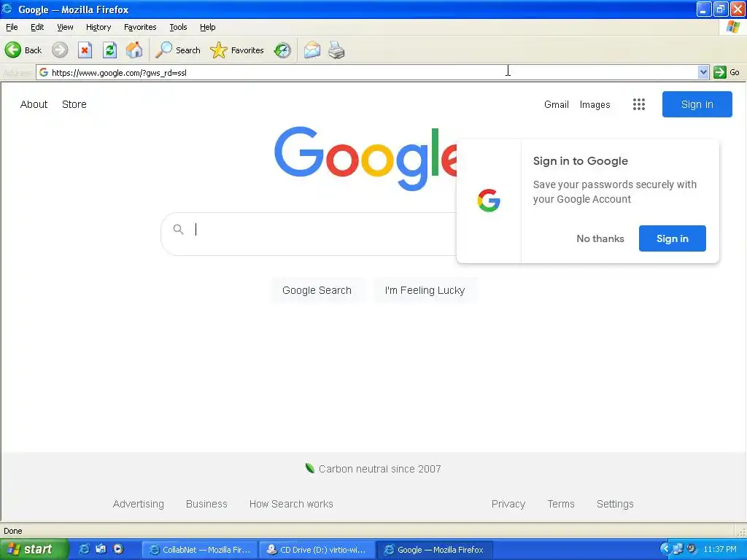Viewport: 747px width, 560px height.
Task: Click the I'm Feeling Lucky button
Action: click(x=425, y=290)
